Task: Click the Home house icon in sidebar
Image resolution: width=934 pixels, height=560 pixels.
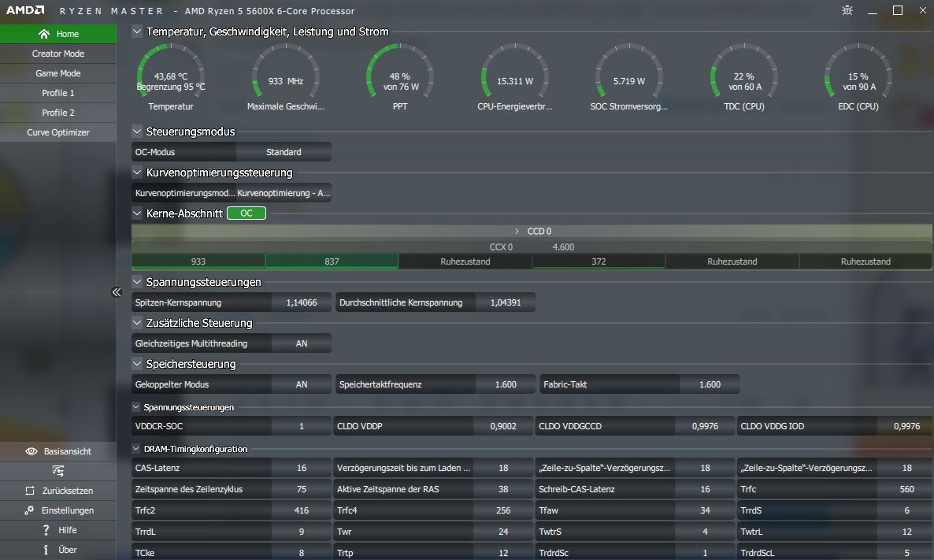Action: tap(43, 34)
